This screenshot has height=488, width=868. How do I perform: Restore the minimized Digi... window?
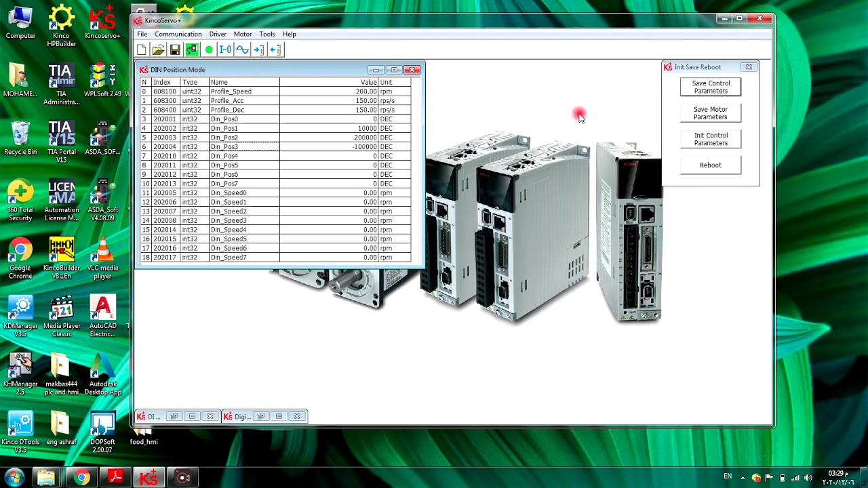[x=261, y=416]
